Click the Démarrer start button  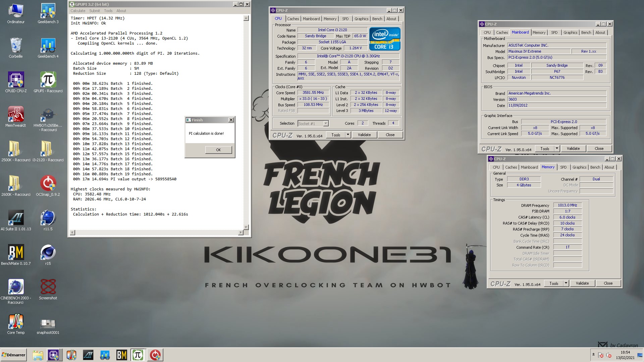(13, 355)
